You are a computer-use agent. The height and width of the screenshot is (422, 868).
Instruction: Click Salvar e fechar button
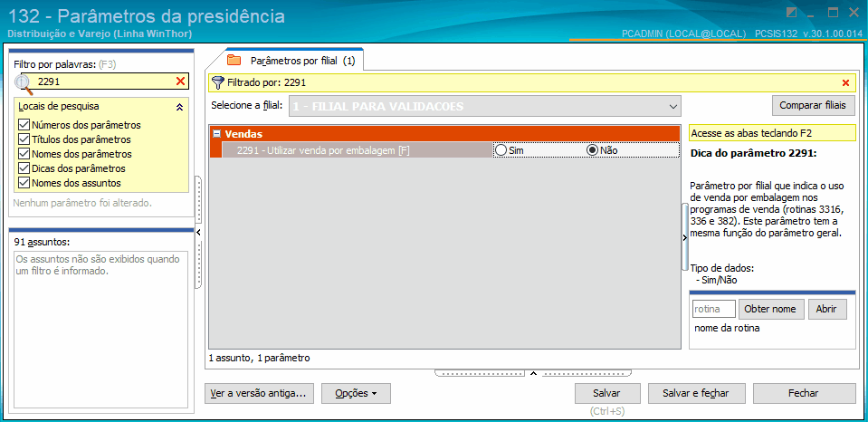tap(696, 393)
